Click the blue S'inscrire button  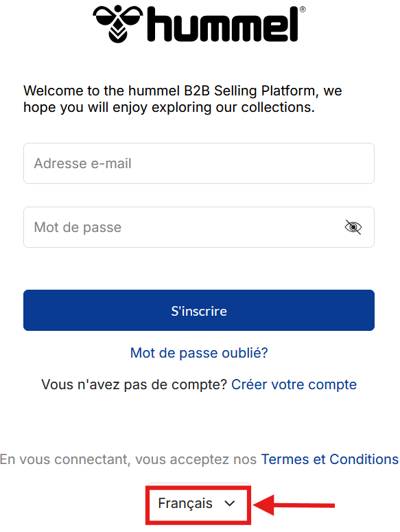coord(199,310)
